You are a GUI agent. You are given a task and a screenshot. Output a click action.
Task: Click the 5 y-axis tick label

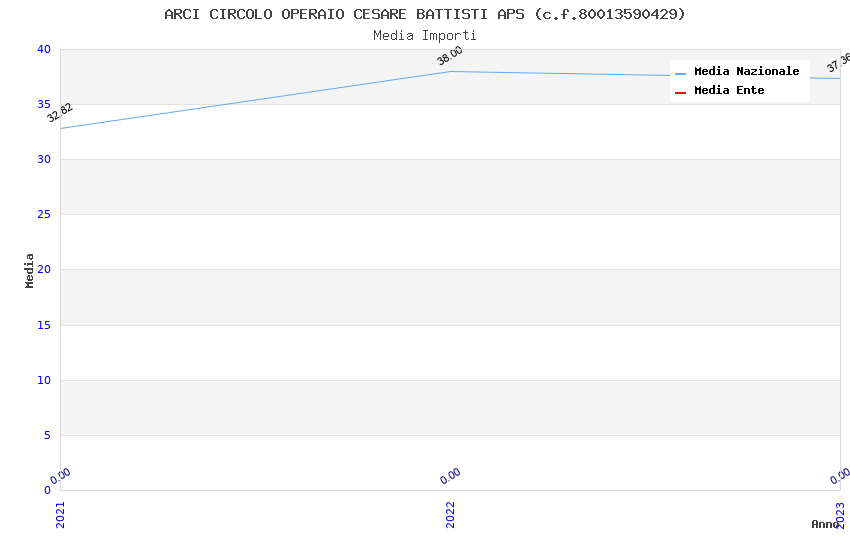click(x=47, y=435)
